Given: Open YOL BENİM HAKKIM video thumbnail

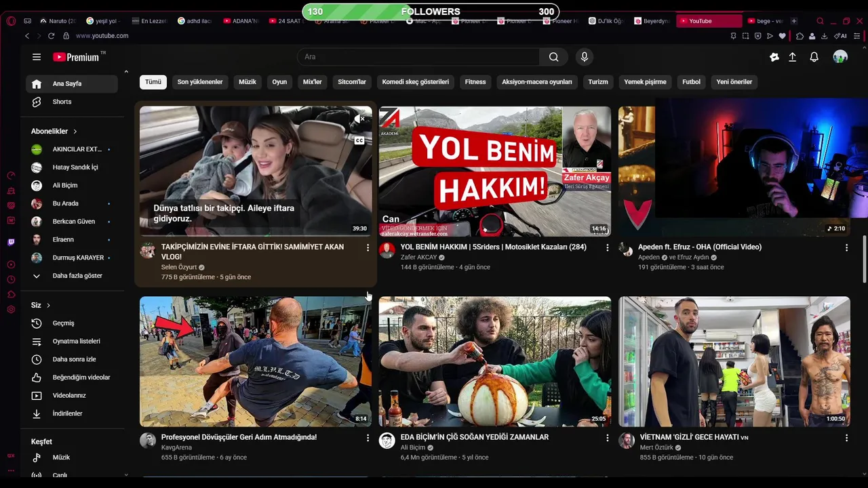Looking at the screenshot, I should [495, 171].
